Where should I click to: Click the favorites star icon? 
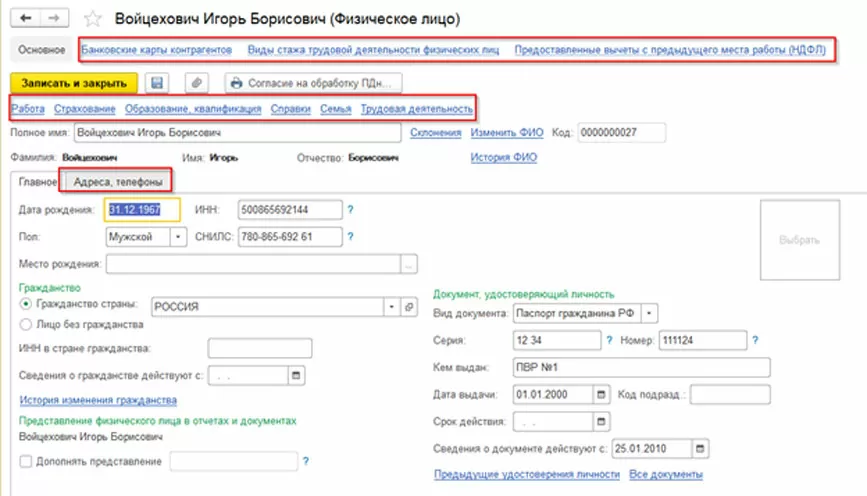coord(93,19)
